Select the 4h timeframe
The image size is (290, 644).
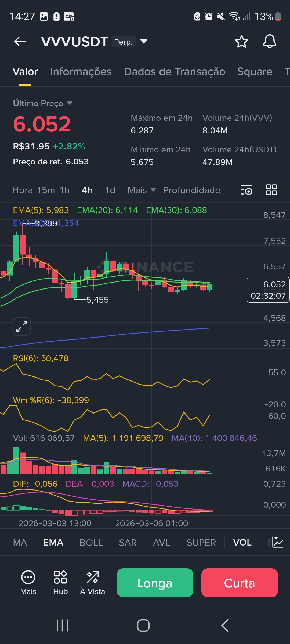coord(87,190)
